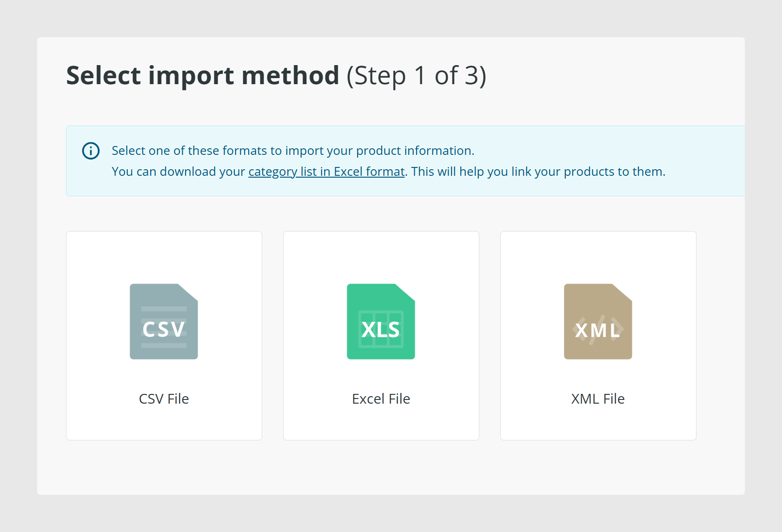Click the "Excel File" label

381,399
